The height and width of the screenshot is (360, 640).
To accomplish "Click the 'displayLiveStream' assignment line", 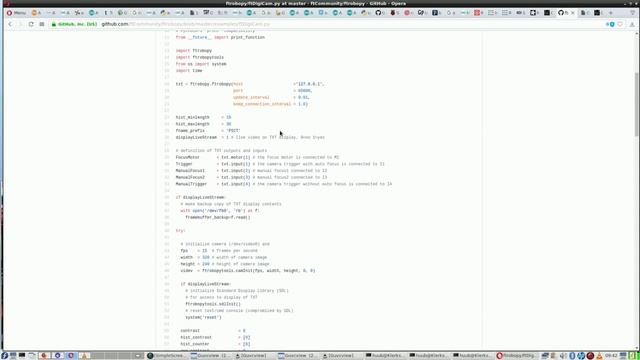I will point(250,138).
